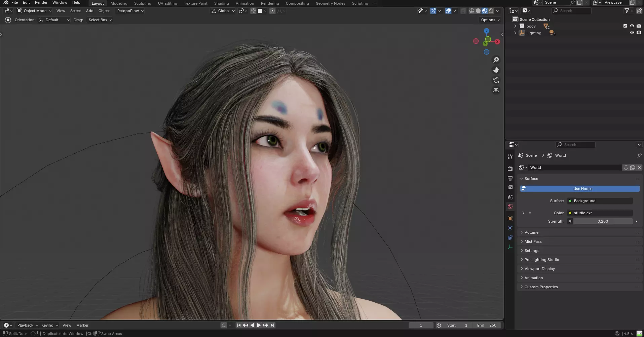This screenshot has height=337, width=644.
Task: Open the View Layer properties tab
Action: 510,188
